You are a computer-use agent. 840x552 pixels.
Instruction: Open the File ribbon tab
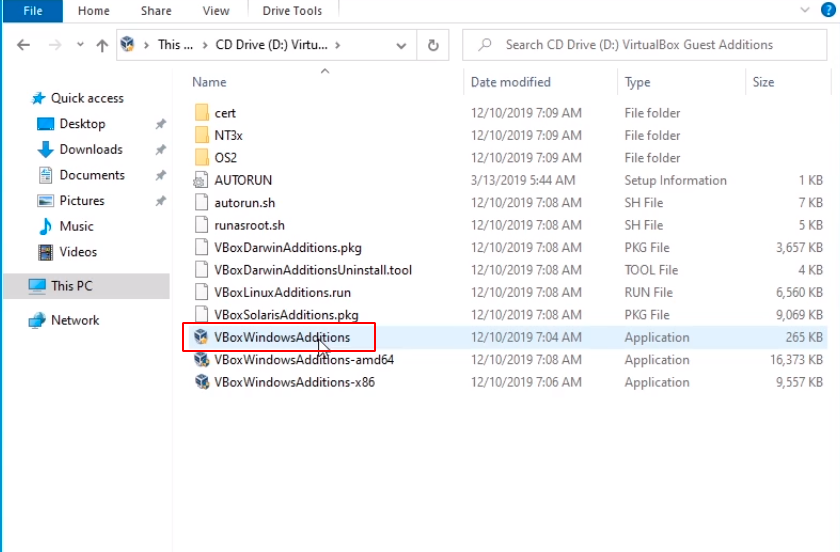(x=33, y=11)
